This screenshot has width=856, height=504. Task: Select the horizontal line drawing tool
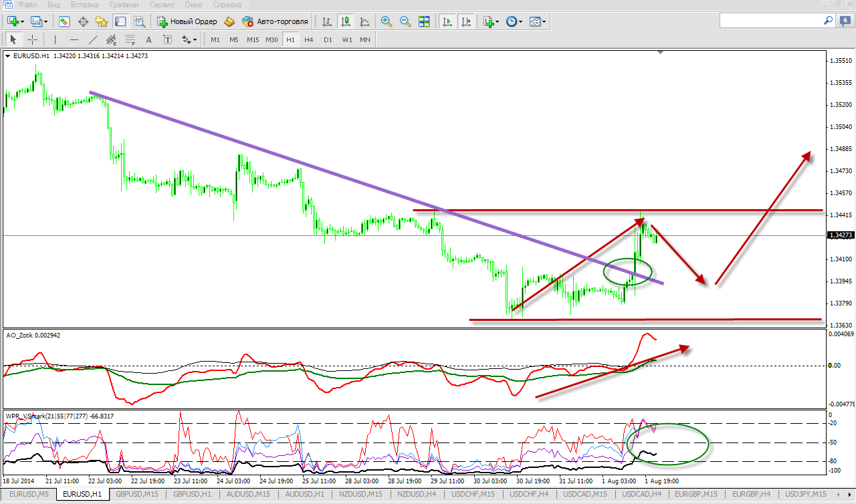click(74, 39)
